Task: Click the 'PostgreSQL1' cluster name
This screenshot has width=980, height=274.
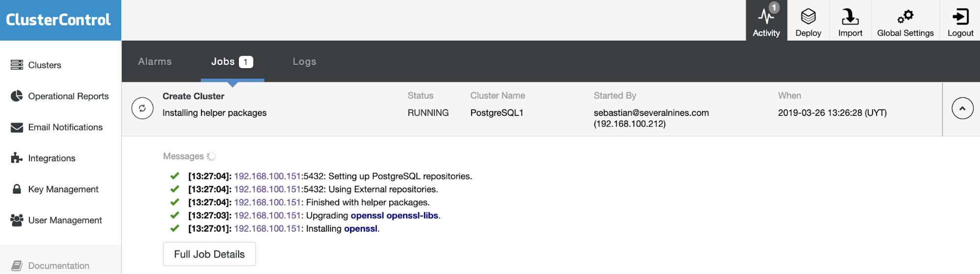Action: coord(497,113)
